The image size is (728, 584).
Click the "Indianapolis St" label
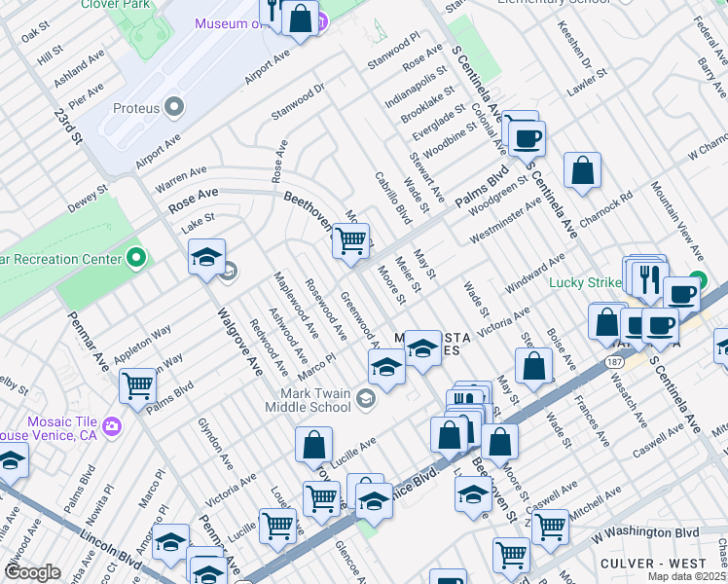[416, 87]
